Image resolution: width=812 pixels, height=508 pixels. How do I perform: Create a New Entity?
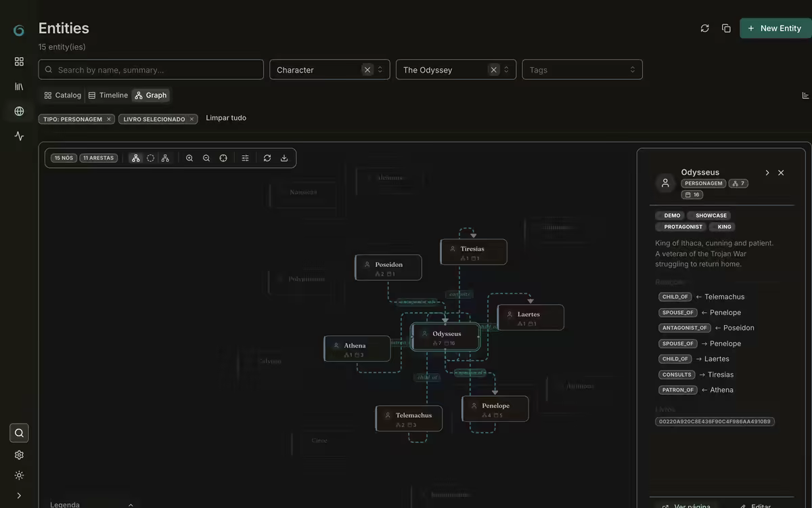[775, 28]
